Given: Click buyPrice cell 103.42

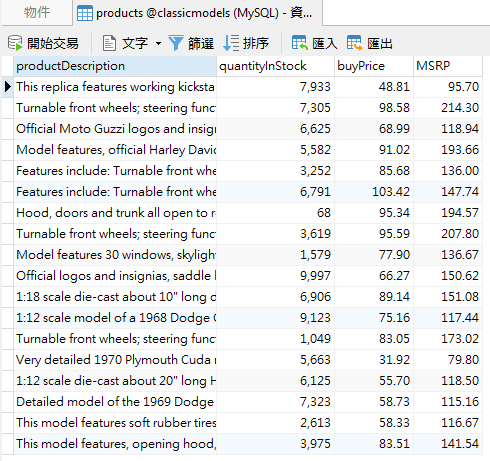Looking at the screenshot, I should pyautogui.click(x=374, y=192).
